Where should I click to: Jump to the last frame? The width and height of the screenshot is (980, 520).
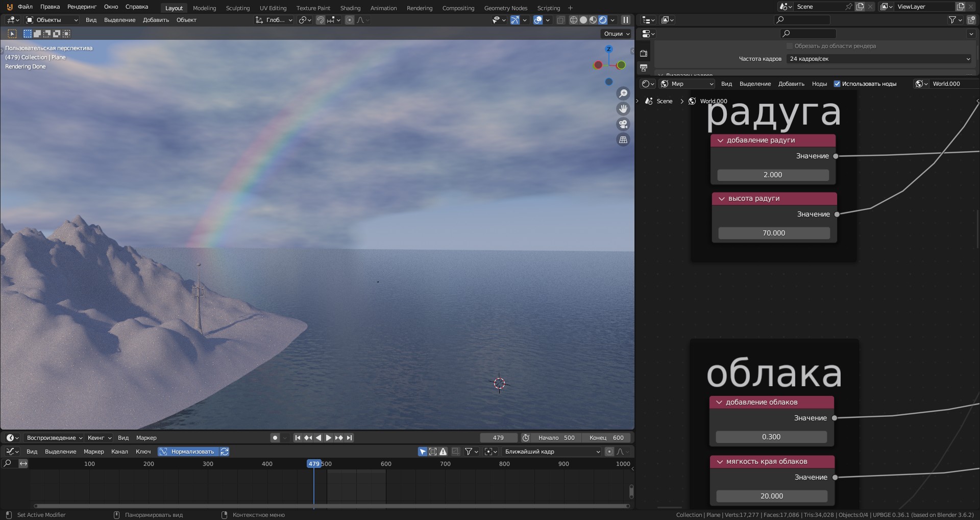click(x=349, y=438)
